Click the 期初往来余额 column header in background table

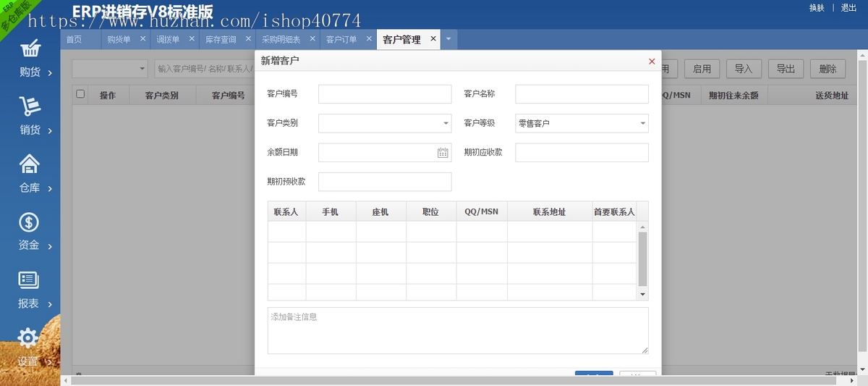pyautogui.click(x=734, y=95)
